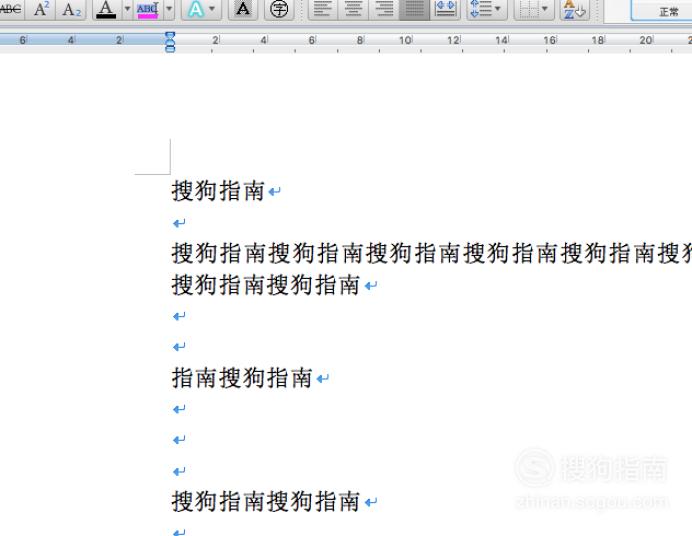Click the indent marker on the ruler

(170, 42)
